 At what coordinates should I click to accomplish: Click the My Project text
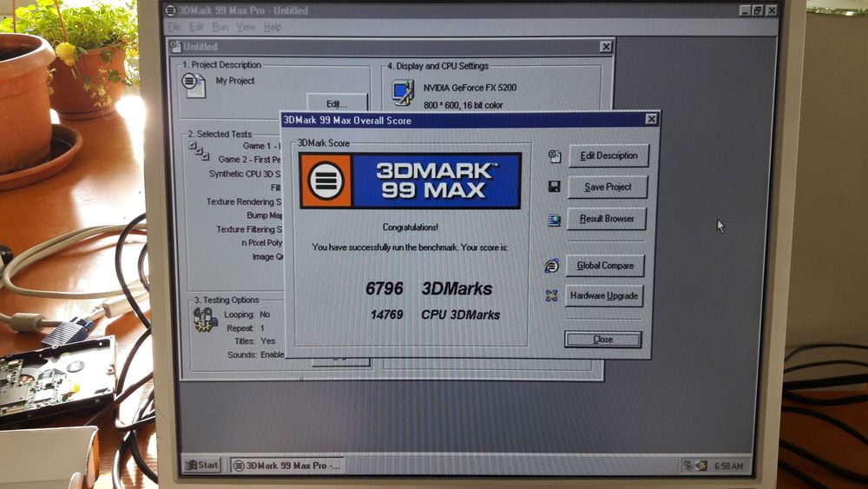click(x=234, y=81)
